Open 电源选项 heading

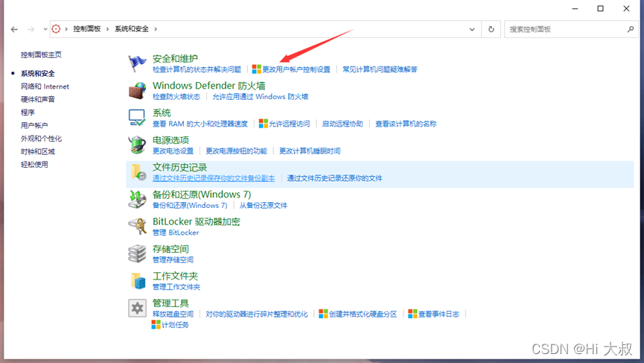[170, 140]
